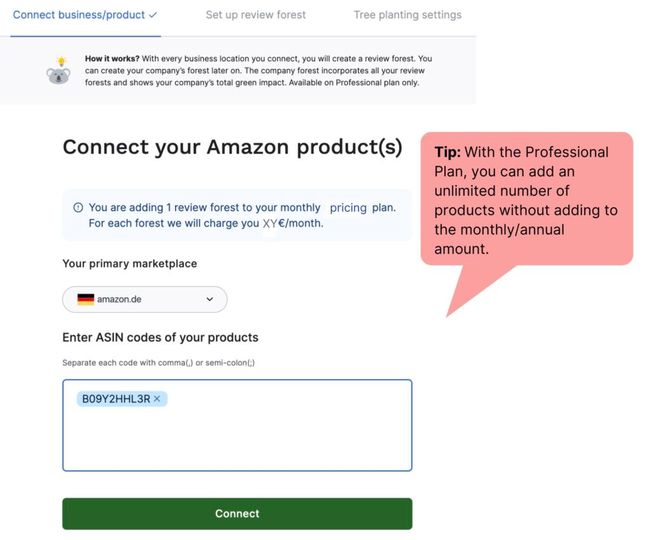Viewport: 650px width, 540px height.
Task: Open the amazon.de marketplace dropdown
Action: (144, 299)
